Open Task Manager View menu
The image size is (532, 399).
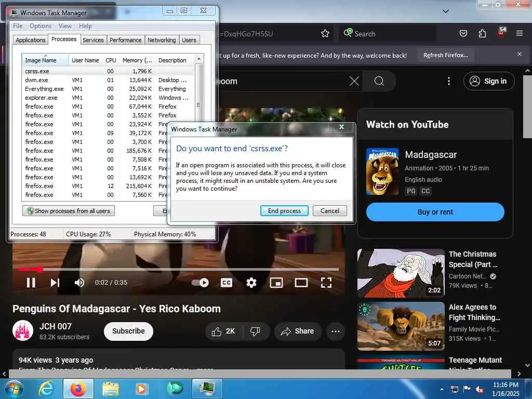pyautogui.click(x=65, y=26)
